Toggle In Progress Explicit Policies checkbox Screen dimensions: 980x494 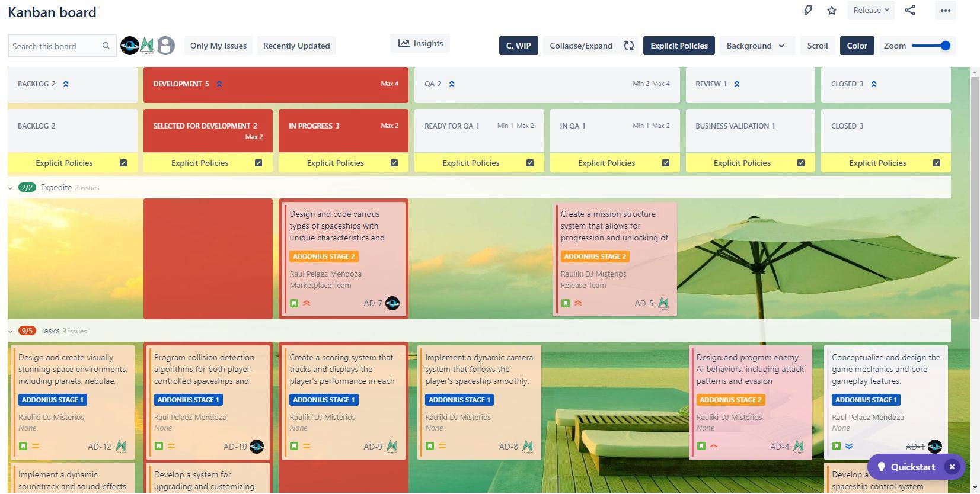(x=394, y=163)
